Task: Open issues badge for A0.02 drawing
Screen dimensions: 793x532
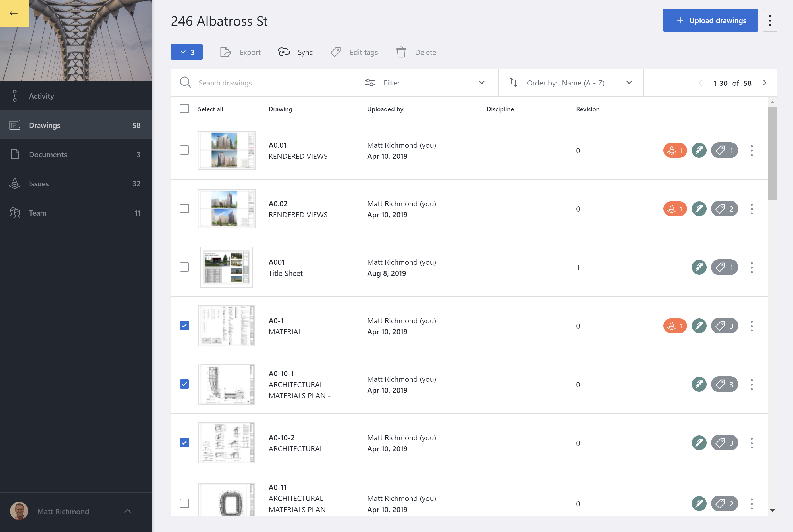Action: pos(675,209)
